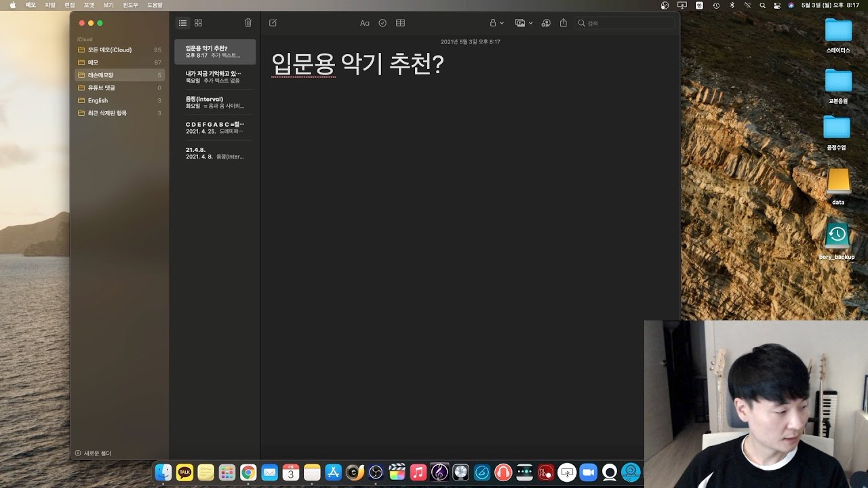Open Bluetooth status in the menu bar
This screenshot has height=488, width=868.
coord(732,5)
